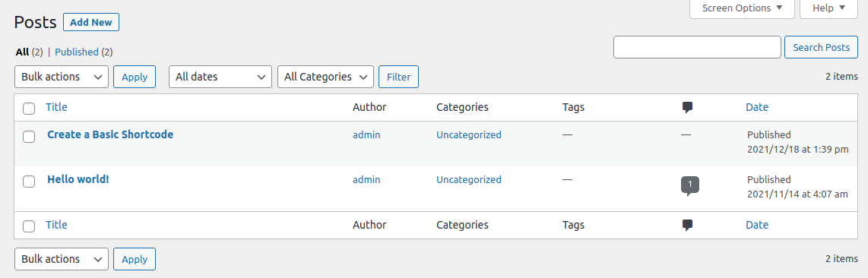This screenshot has width=868, height=278.
Task: Select checkbox for Create a Basic Shortcode
Action: 29,137
